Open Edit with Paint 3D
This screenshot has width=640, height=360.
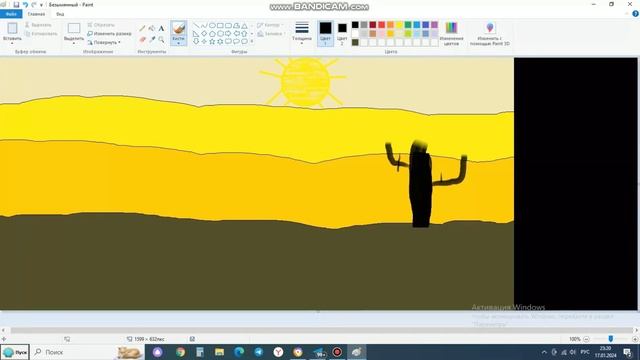point(489,33)
